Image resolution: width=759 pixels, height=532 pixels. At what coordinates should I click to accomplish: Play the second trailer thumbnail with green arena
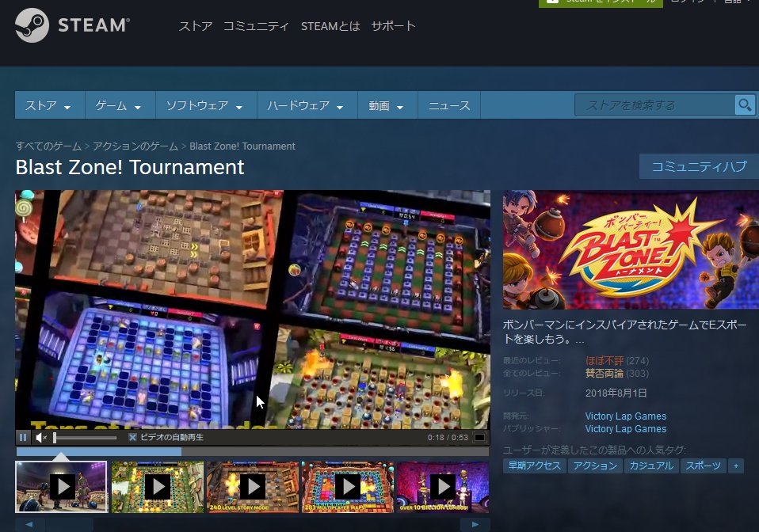tap(158, 487)
